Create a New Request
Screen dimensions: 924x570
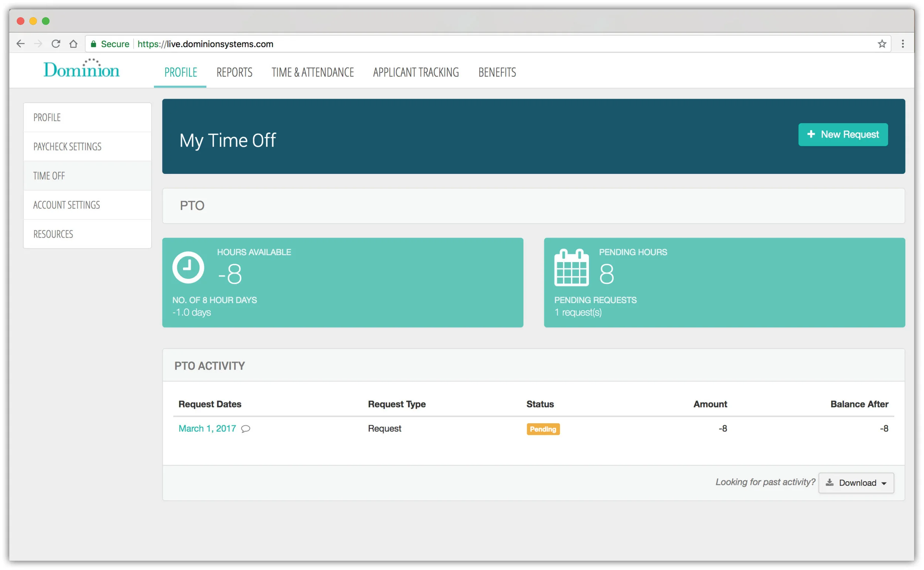(843, 135)
